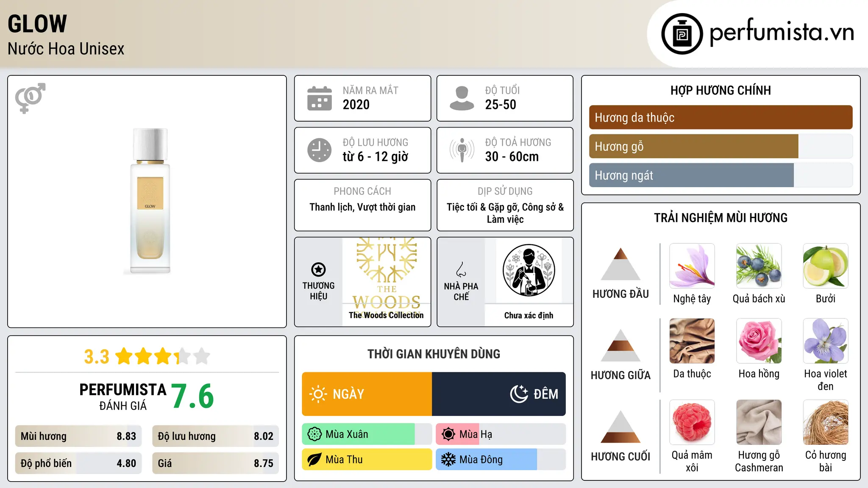Click the GLOW perfume title
The height and width of the screenshot is (488, 868).
(x=37, y=24)
